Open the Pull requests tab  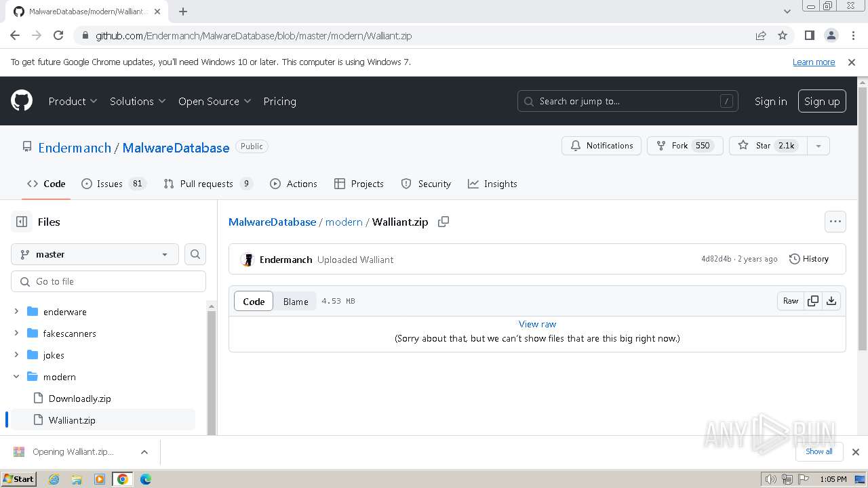tap(206, 184)
